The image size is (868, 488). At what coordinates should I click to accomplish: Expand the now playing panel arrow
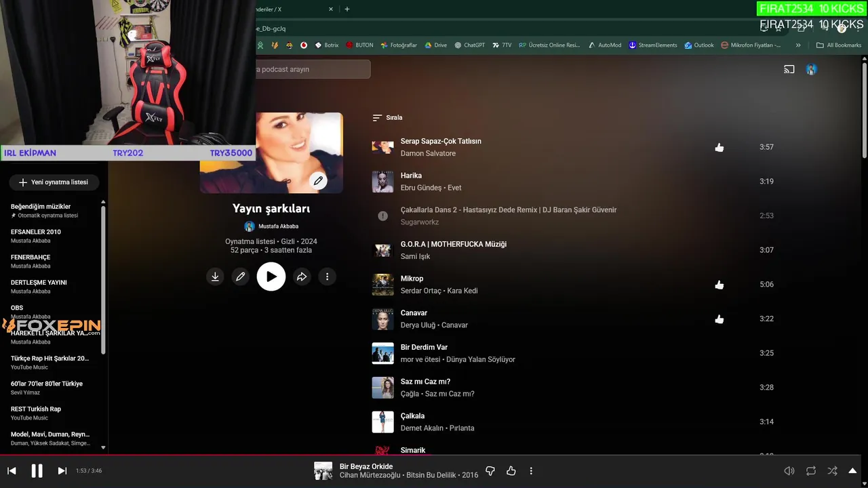tap(853, 470)
